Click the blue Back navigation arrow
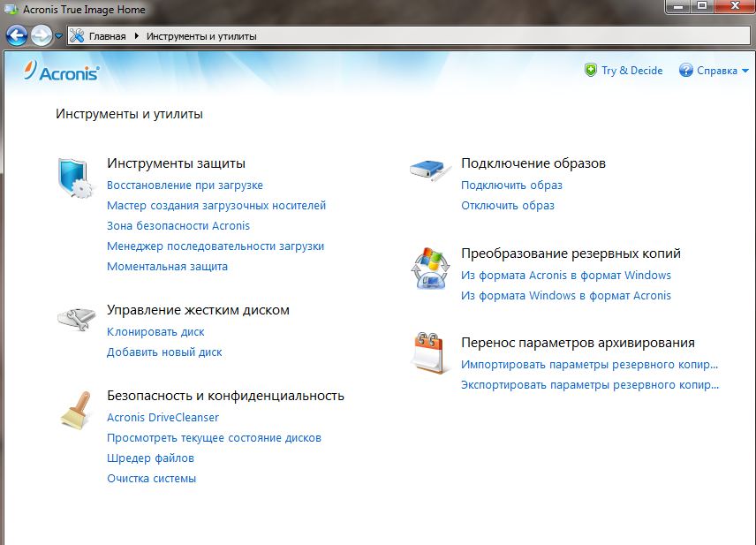 (x=17, y=35)
